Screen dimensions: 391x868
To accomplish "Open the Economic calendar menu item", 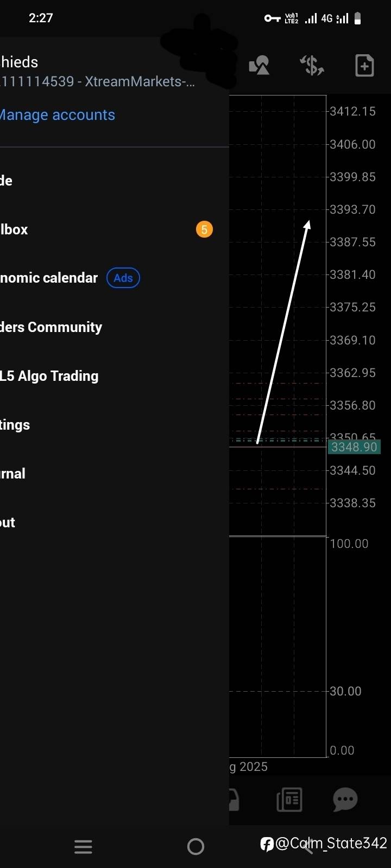I will (49, 278).
